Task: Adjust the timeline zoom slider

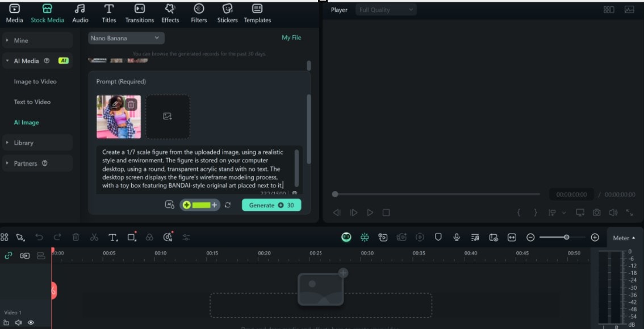Action: [x=566, y=237]
